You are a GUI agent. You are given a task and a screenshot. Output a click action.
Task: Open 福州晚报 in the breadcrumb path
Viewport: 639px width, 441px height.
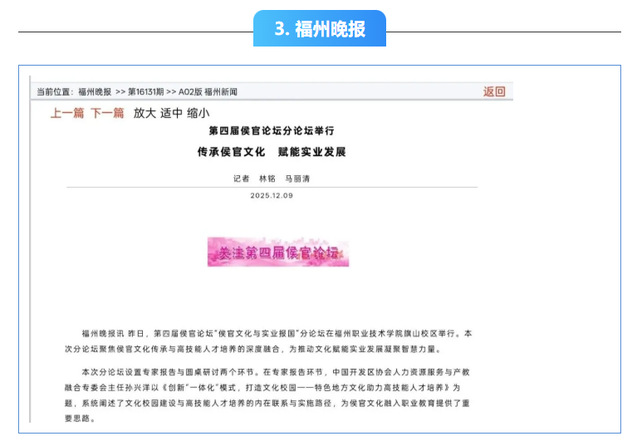[x=95, y=91]
